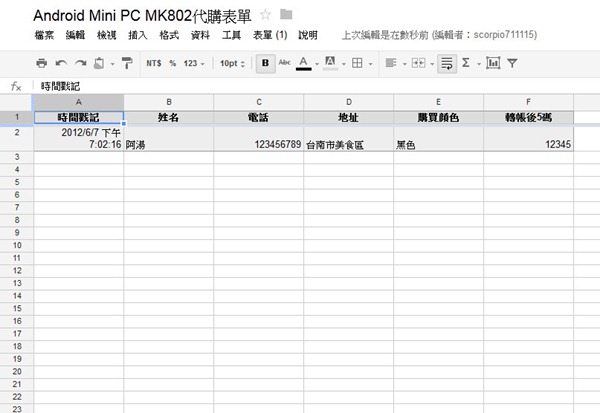The width and height of the screenshot is (600, 413).
Task: Select column D header
Action: coord(349,102)
